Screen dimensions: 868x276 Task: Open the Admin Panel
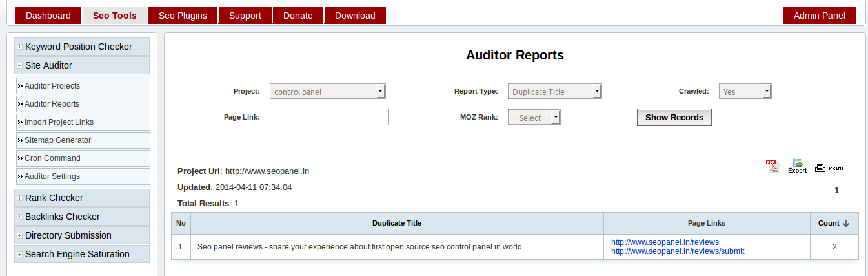(820, 16)
